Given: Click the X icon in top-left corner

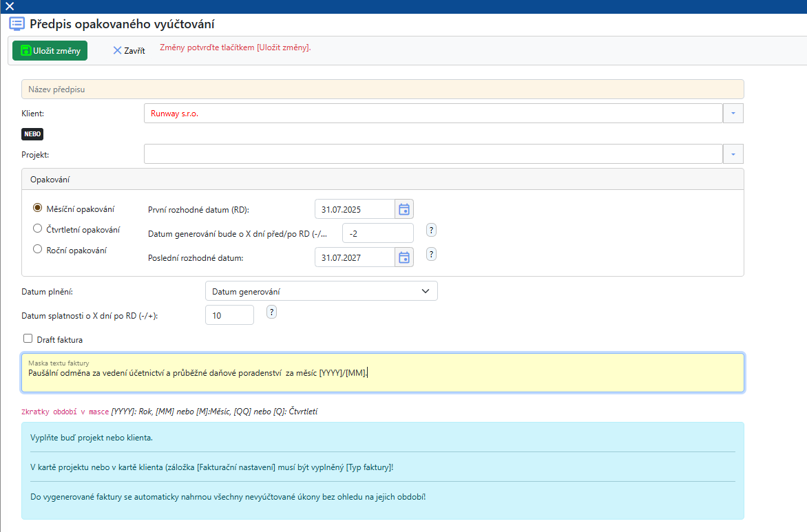Looking at the screenshot, I should pyautogui.click(x=10, y=6).
